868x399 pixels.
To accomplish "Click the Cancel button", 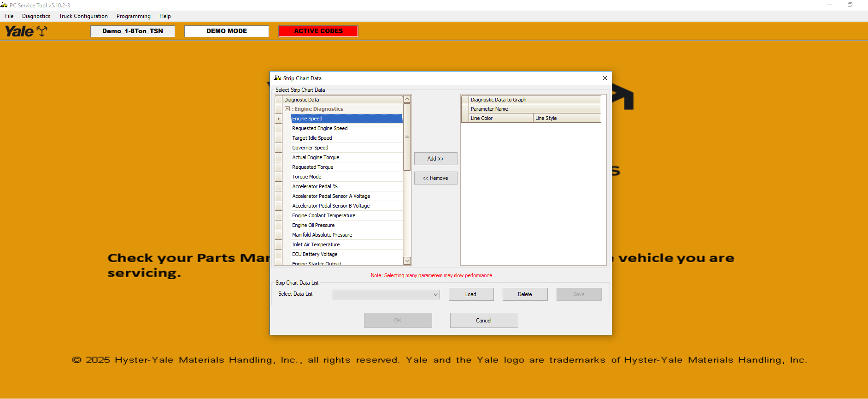I will (484, 321).
